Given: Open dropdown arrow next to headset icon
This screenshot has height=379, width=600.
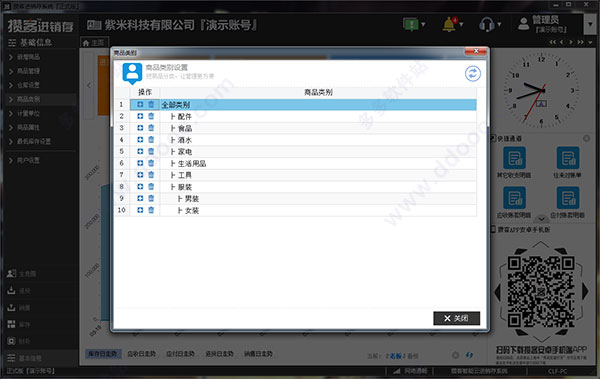Looking at the screenshot, I should tap(499, 25).
